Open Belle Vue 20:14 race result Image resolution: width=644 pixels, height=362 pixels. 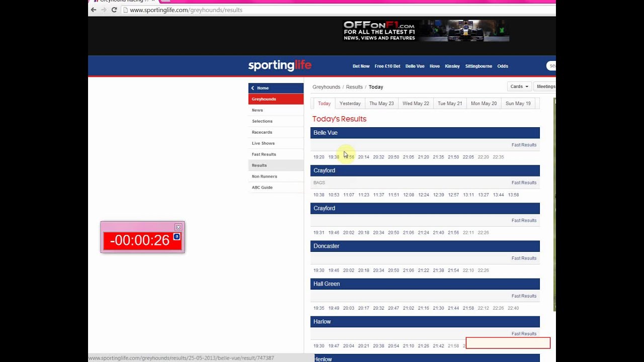(x=364, y=157)
